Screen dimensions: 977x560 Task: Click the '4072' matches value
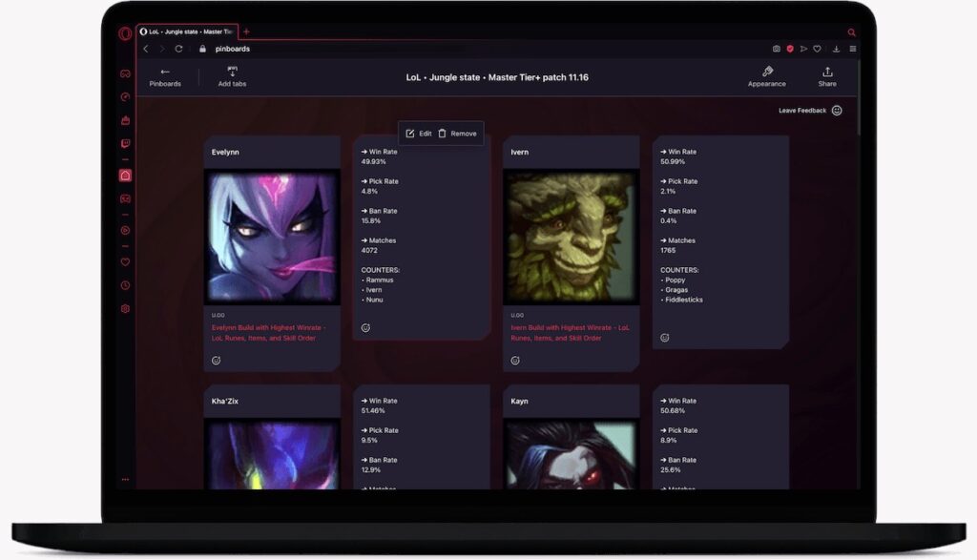pos(369,250)
